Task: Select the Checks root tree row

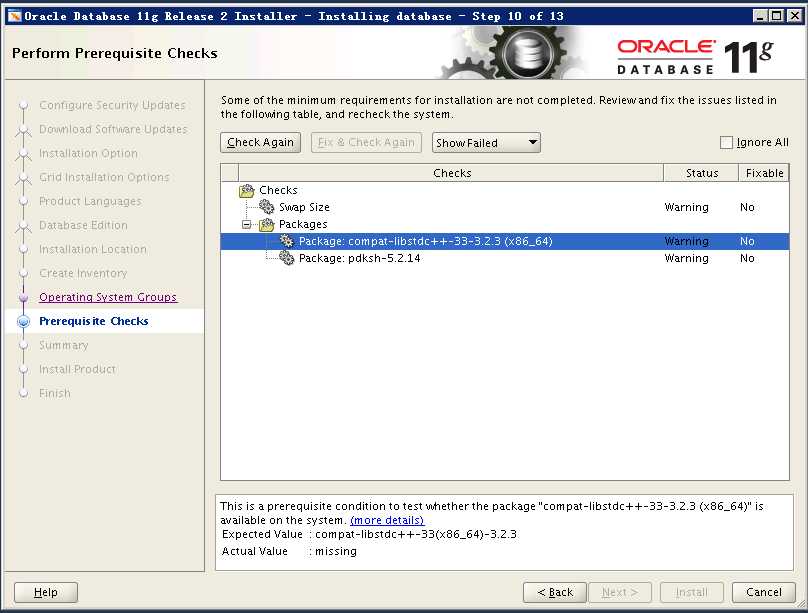Action: 505,190
